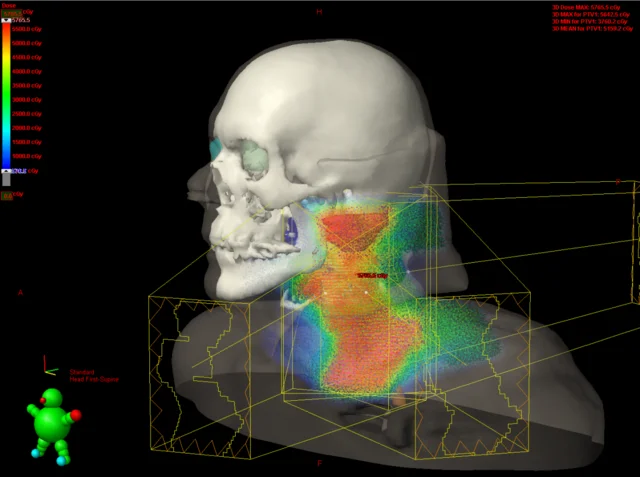The height and width of the screenshot is (477, 640).
Task: Click the 3D MEAN for PTV1 readout
Action: pyautogui.click(x=592, y=29)
